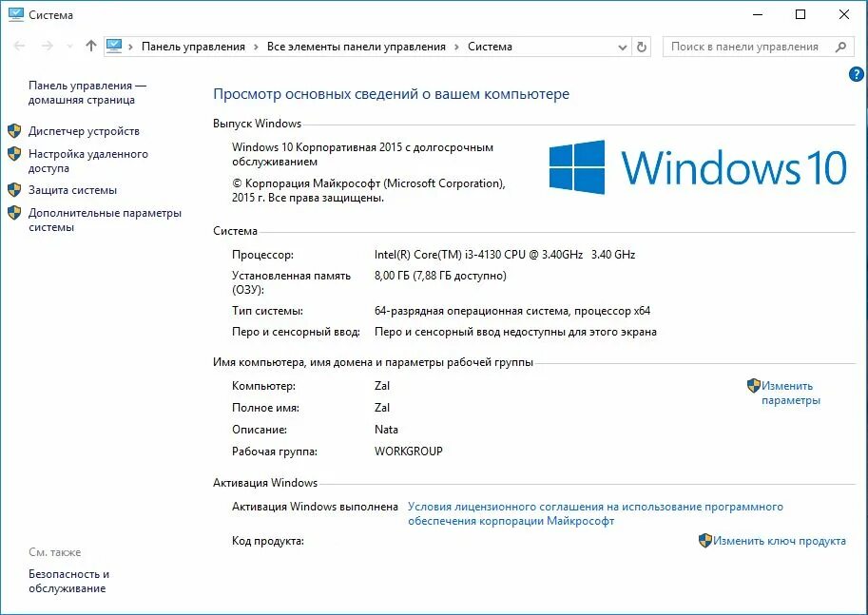Close the Система window
This screenshot has width=868, height=615.
click(843, 15)
